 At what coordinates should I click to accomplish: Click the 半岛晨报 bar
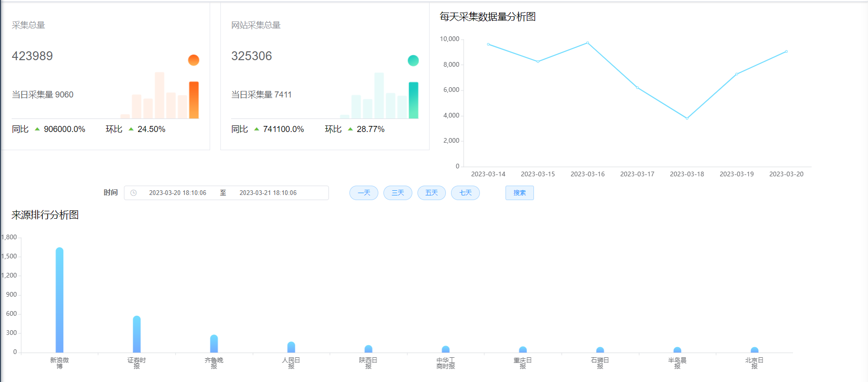pyautogui.click(x=677, y=350)
